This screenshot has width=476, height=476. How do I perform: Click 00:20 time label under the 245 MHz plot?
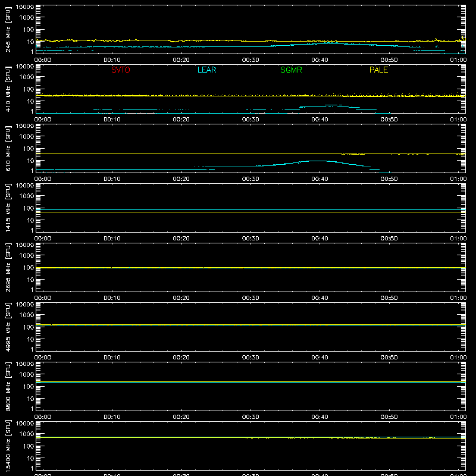pos(181,60)
